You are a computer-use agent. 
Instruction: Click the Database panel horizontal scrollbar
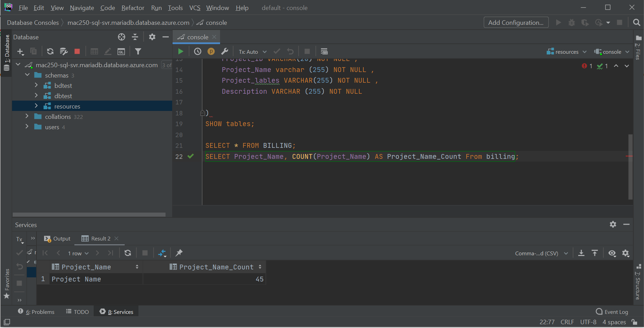click(x=89, y=215)
